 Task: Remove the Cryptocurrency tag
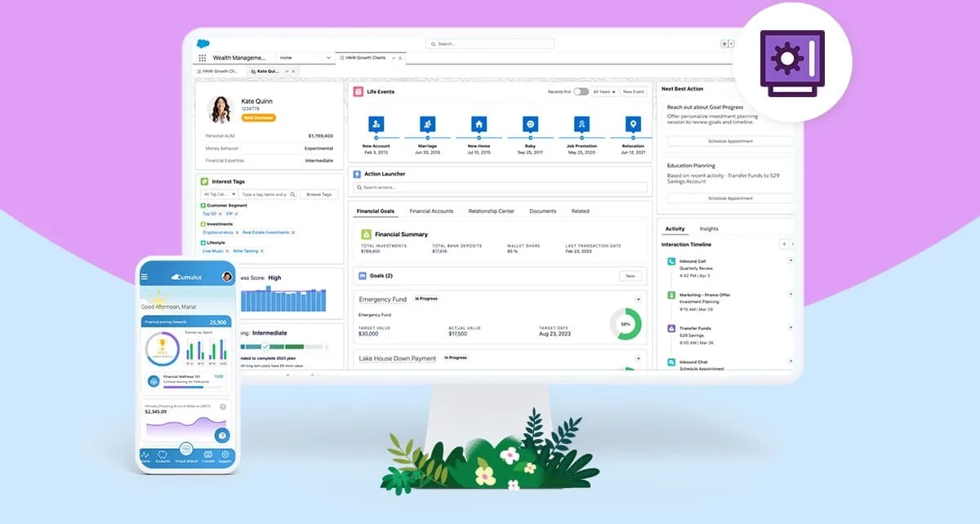tap(238, 233)
